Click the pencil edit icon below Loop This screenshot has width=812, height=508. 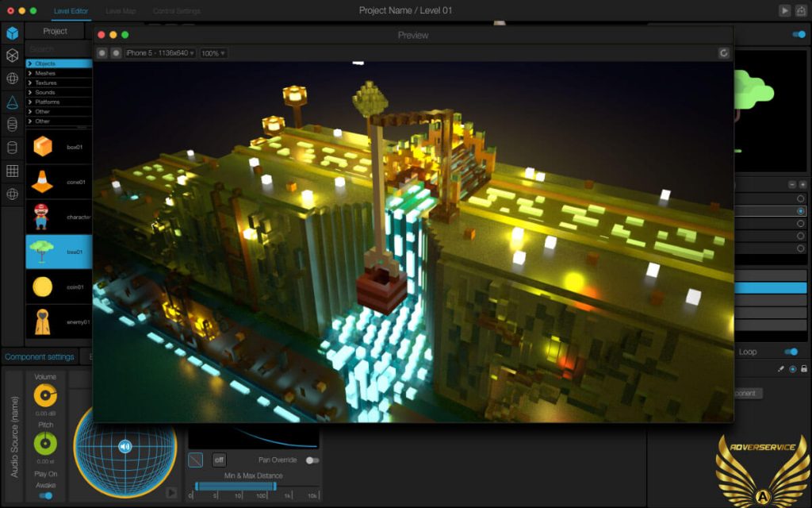pos(781,368)
